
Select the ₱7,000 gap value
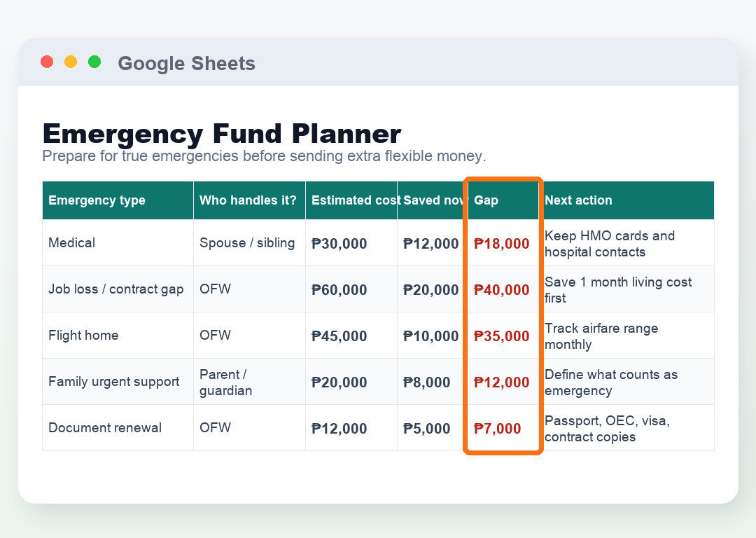tap(497, 429)
